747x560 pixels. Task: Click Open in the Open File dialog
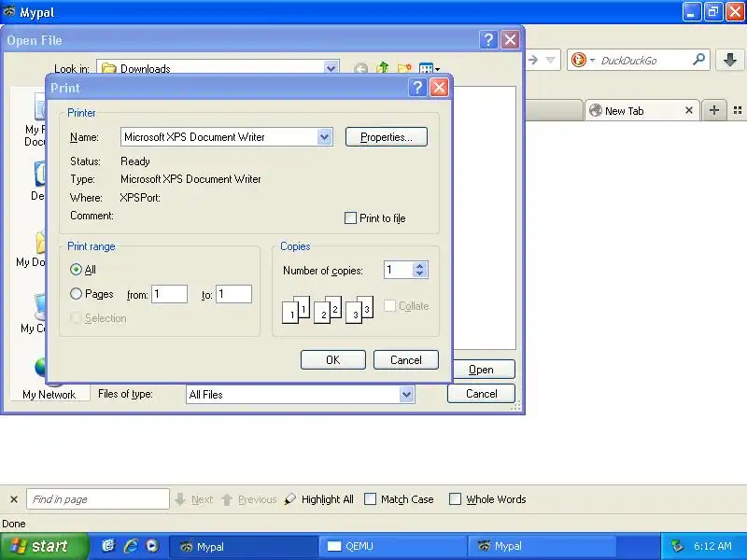(x=481, y=370)
